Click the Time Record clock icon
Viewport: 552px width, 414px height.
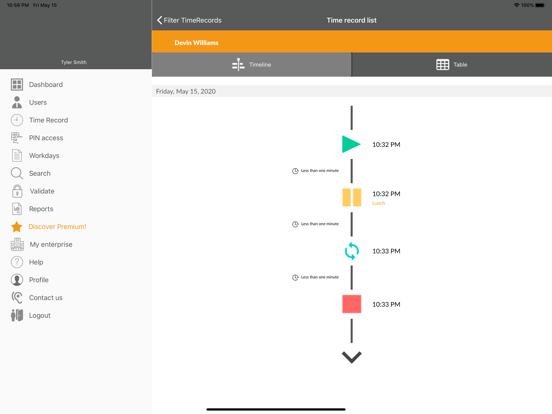(x=17, y=120)
